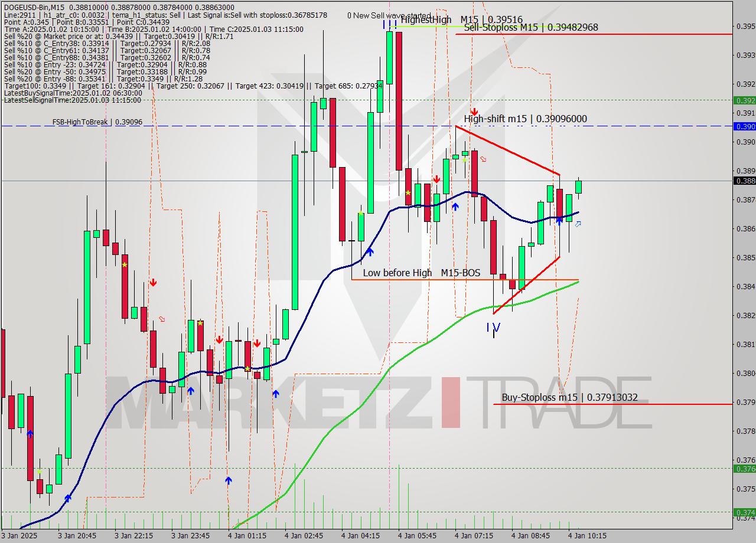Screen dimensions: 756x543
Task: Click the 'Low before High M15-BOS' label
Action: (421, 273)
